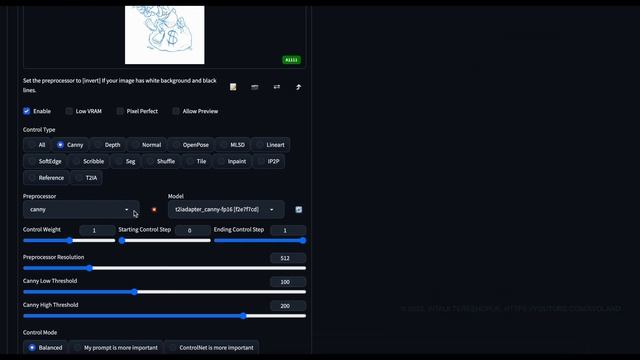Check Pixel Perfect
640x360 pixels.
pos(120,111)
